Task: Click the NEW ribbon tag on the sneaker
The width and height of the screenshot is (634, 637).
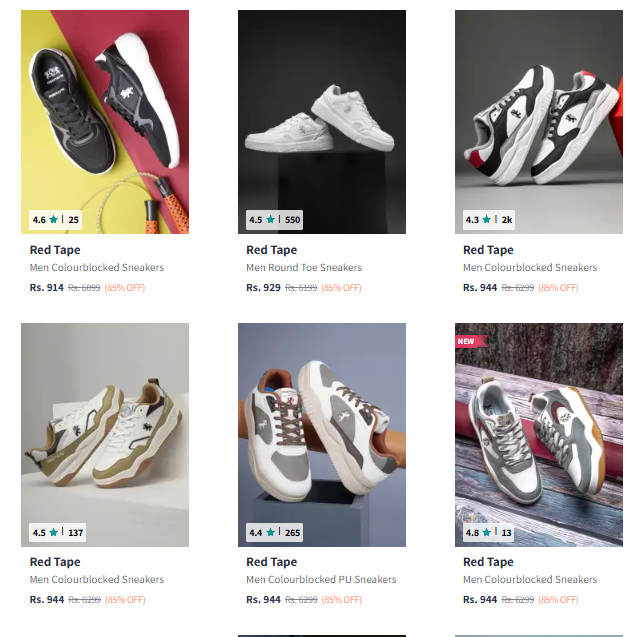Action: (x=466, y=341)
